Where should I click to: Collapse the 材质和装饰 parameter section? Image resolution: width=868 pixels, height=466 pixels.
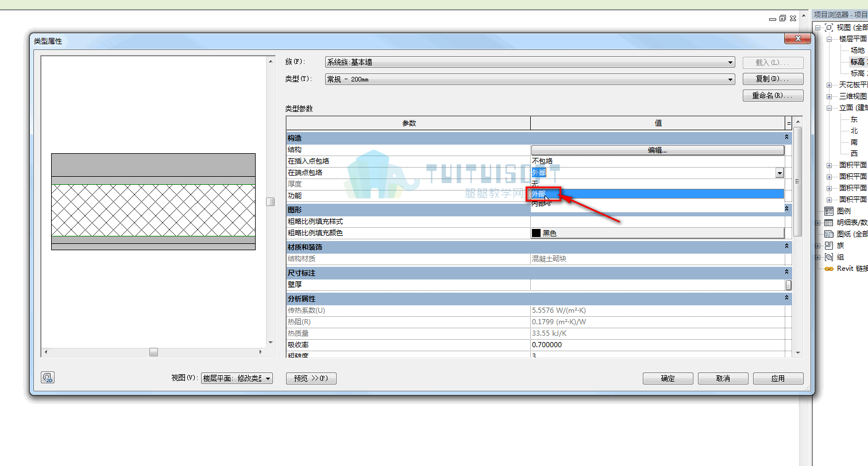click(786, 247)
